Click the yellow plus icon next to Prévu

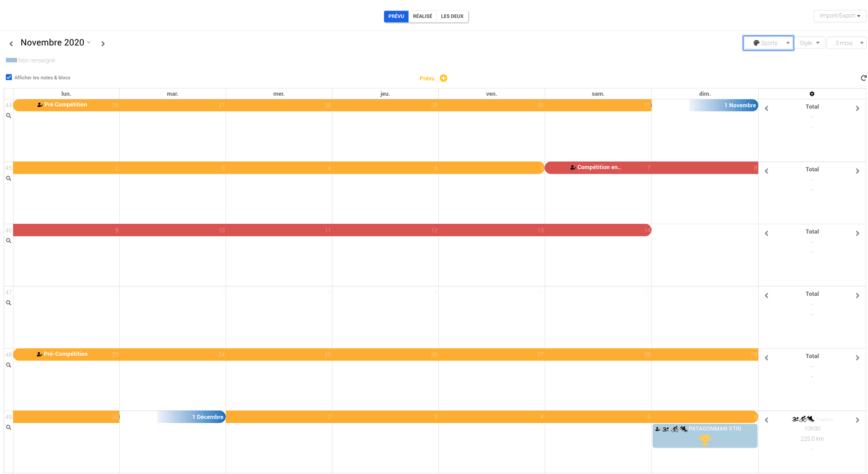point(443,78)
